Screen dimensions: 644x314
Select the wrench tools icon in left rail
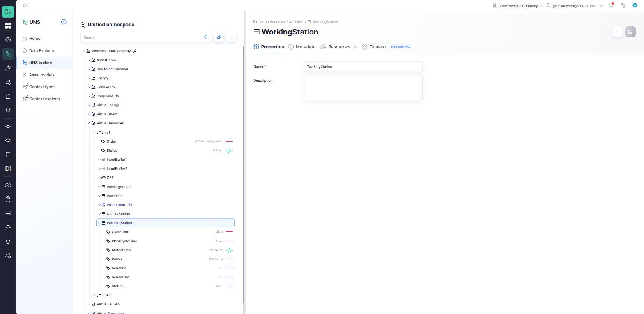pyautogui.click(x=8, y=68)
